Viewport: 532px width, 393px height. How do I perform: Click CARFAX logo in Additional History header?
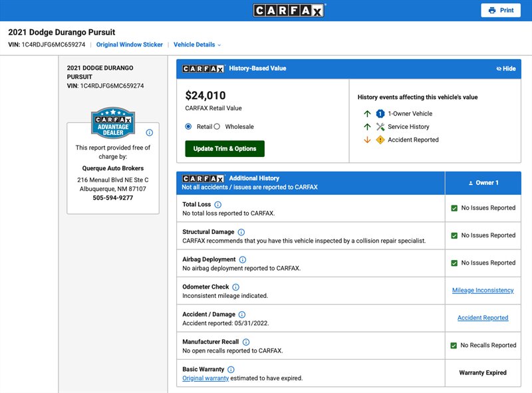click(x=203, y=178)
